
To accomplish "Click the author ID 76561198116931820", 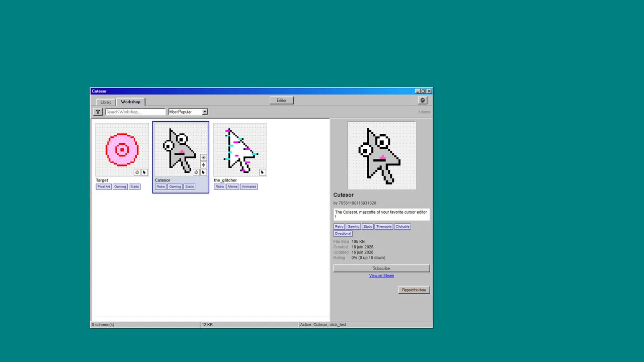I will coord(357,203).
